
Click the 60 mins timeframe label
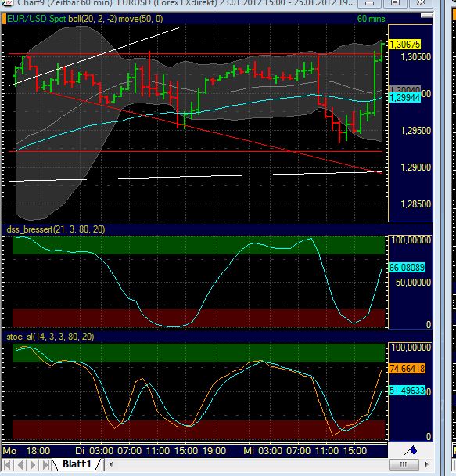(371, 19)
